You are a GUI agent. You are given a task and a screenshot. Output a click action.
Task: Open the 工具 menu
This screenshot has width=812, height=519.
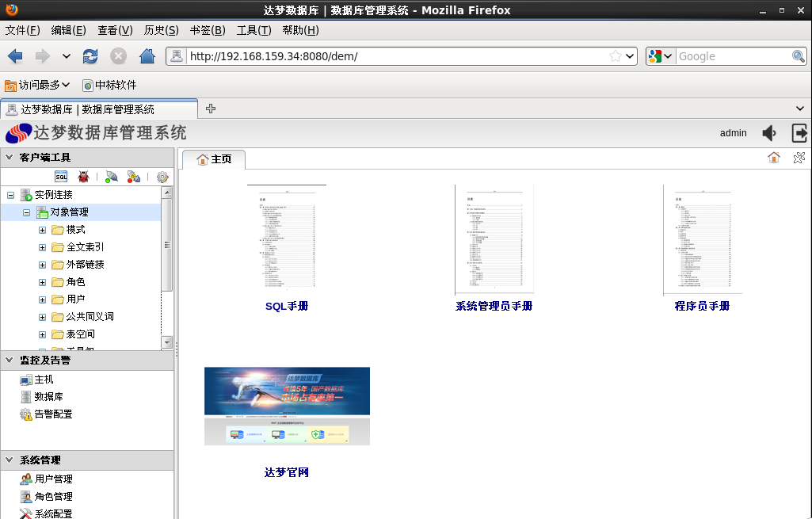coord(254,30)
